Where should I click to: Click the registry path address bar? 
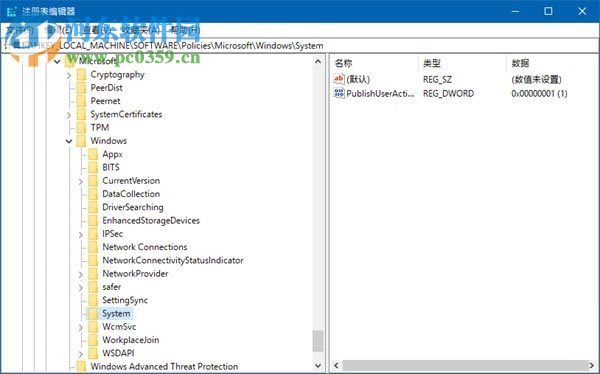[300, 46]
